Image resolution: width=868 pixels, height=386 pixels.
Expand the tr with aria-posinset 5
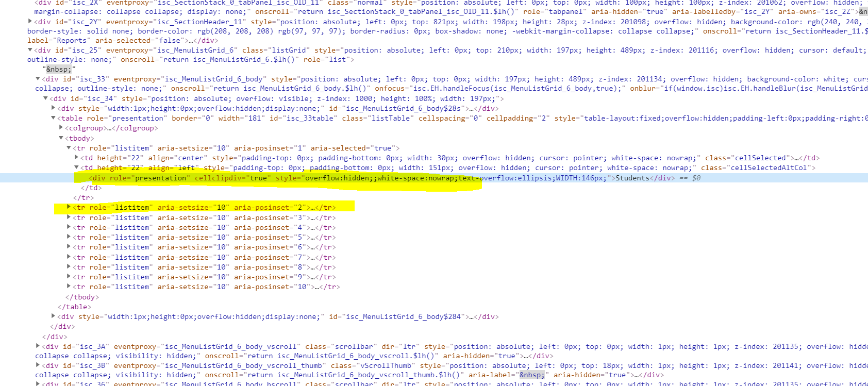pyautogui.click(x=69, y=237)
